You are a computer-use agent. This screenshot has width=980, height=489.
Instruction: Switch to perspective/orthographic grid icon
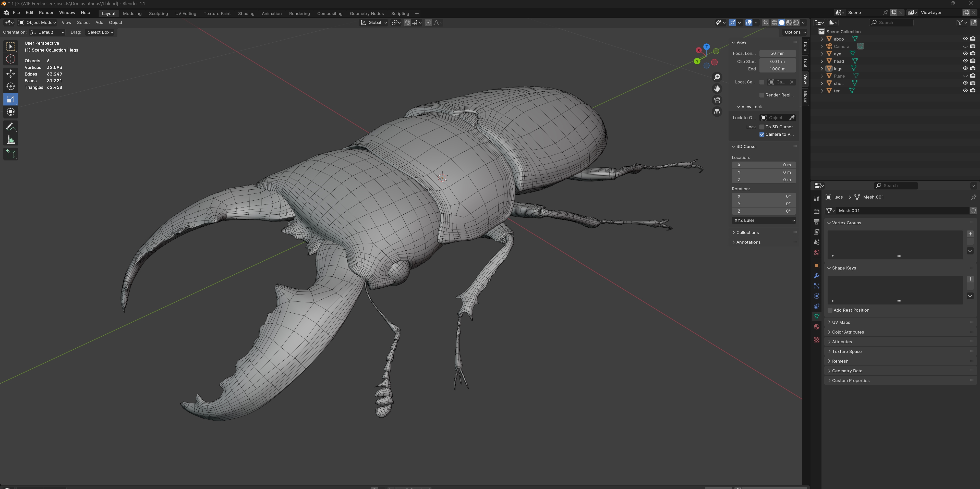(x=717, y=112)
